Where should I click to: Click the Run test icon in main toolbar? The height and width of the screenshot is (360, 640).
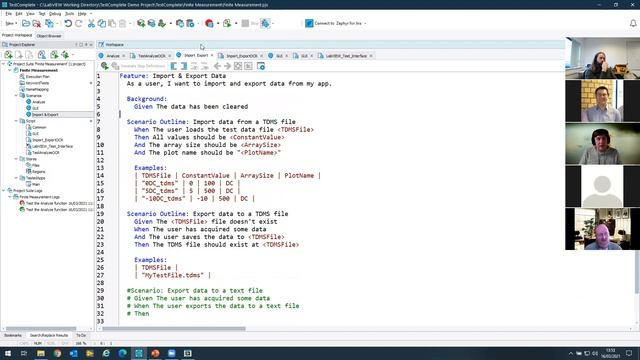click(x=227, y=23)
